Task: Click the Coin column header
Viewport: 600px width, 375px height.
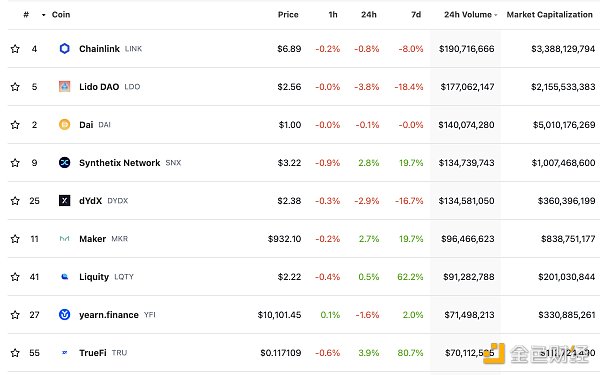Action: (61, 15)
